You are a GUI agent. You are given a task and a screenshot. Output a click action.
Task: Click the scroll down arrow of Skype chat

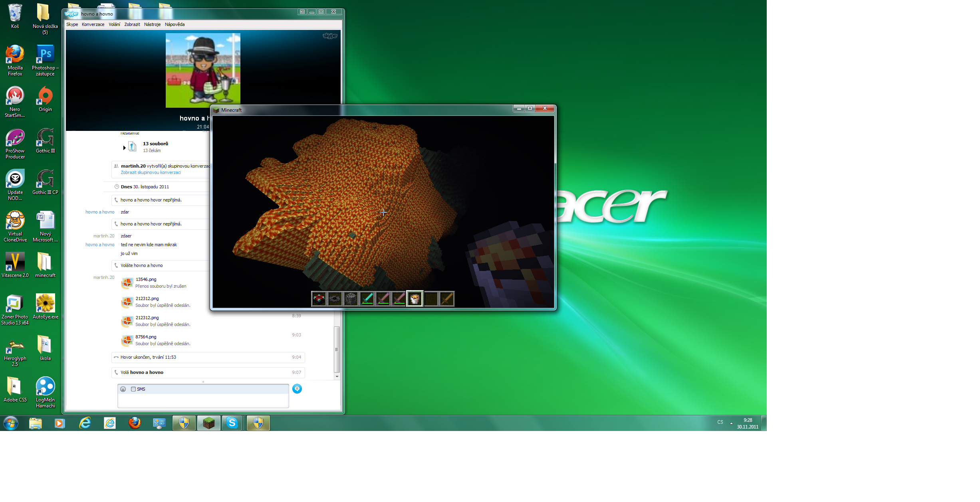click(x=337, y=376)
